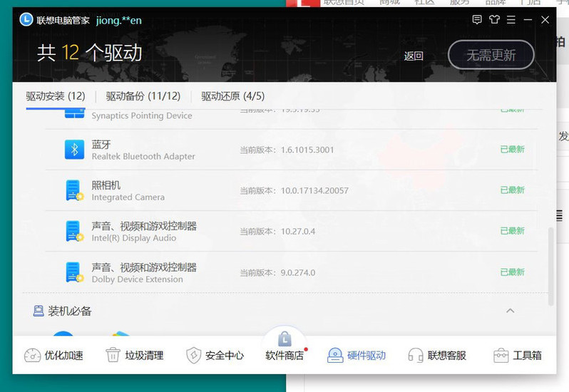The width and height of the screenshot is (569, 392).
Task: Click the Dolby Device Extension driver icon
Action: (x=74, y=272)
